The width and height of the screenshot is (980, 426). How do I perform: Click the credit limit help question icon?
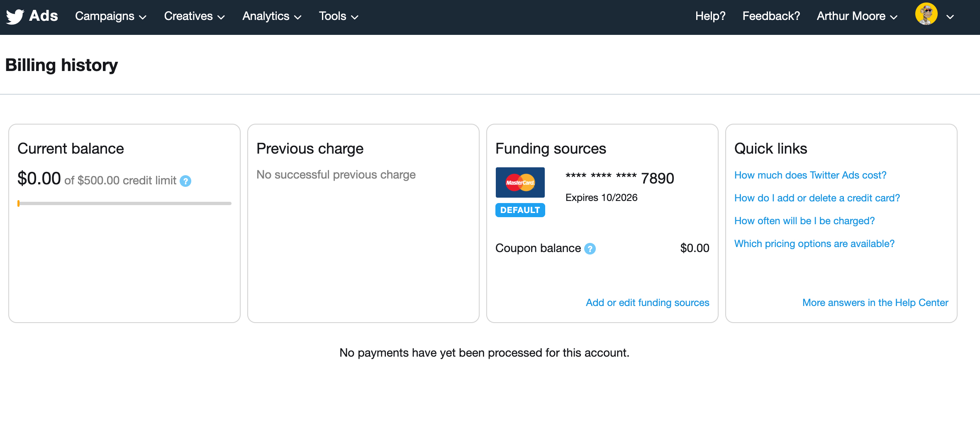(x=185, y=181)
